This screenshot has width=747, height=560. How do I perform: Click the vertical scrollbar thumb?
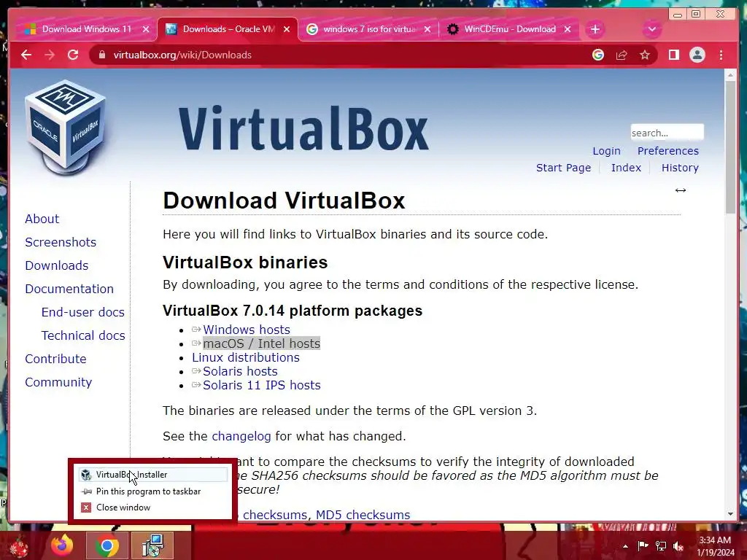click(x=731, y=147)
